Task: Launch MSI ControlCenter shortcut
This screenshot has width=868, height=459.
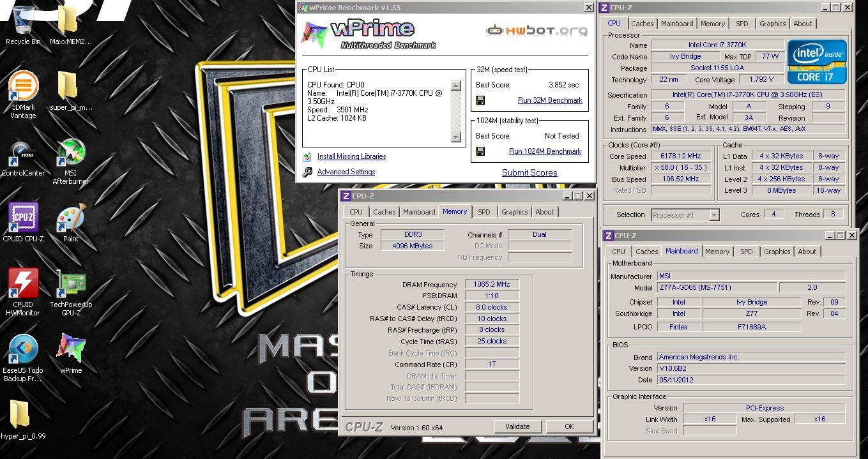Action: (x=23, y=157)
